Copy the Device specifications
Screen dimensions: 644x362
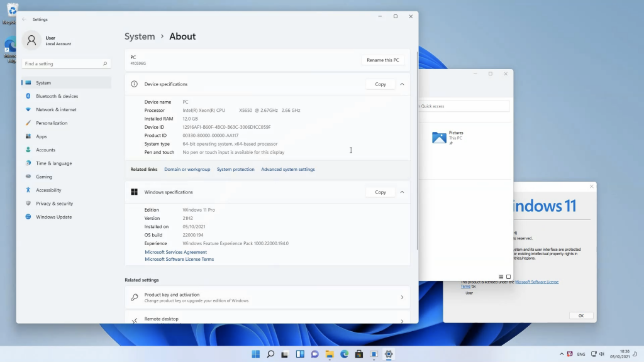point(380,84)
